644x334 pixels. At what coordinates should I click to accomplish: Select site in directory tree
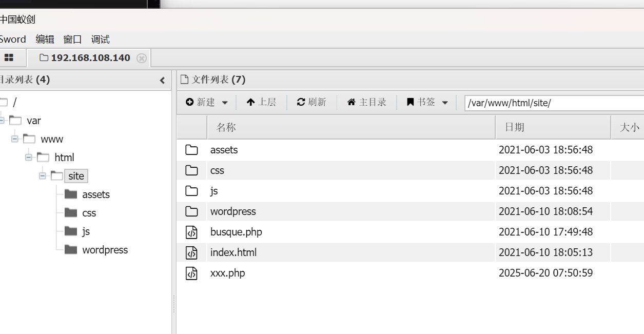[76, 176]
